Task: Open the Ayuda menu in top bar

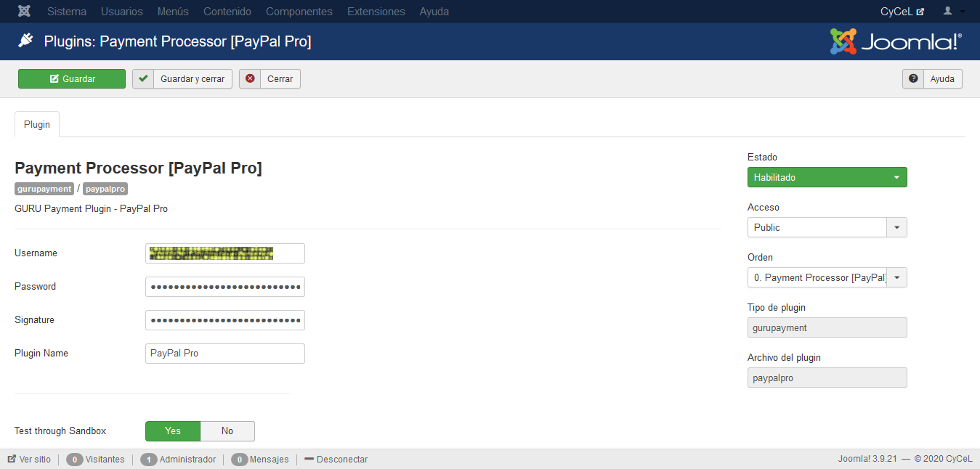Action: coord(434,12)
